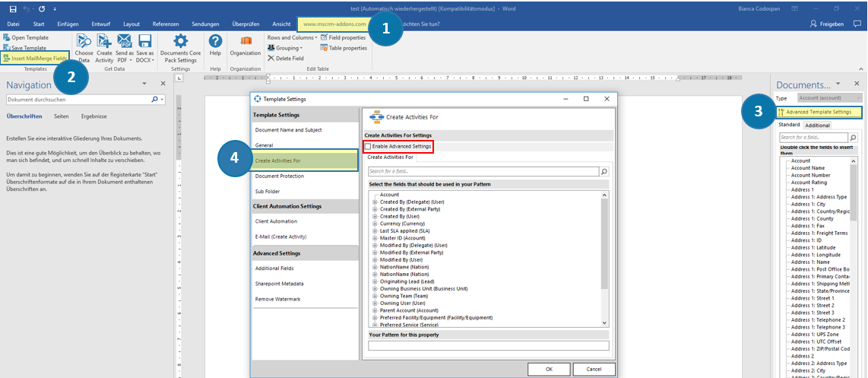Switch to the Layout ribbon tab

point(131,24)
